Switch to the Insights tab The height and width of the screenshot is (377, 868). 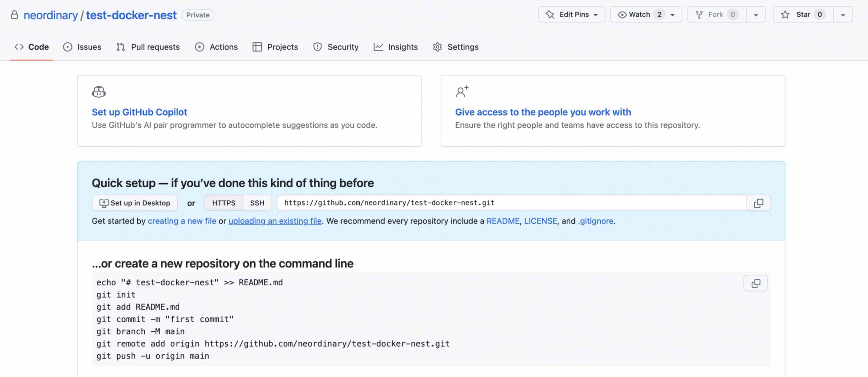(x=396, y=47)
